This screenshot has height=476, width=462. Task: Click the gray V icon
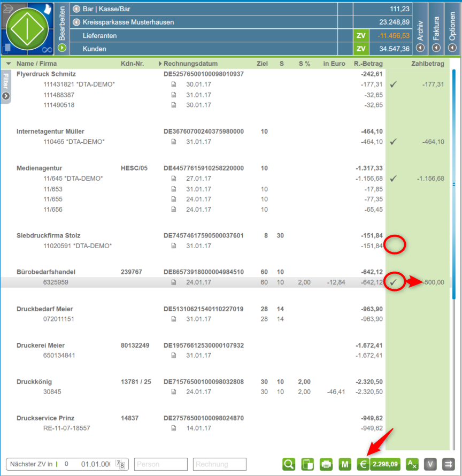(x=430, y=464)
